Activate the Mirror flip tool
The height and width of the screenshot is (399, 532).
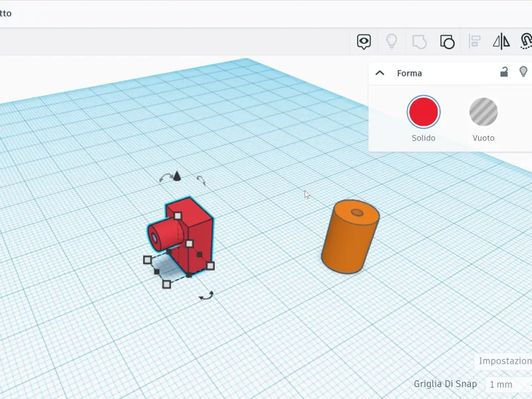501,42
